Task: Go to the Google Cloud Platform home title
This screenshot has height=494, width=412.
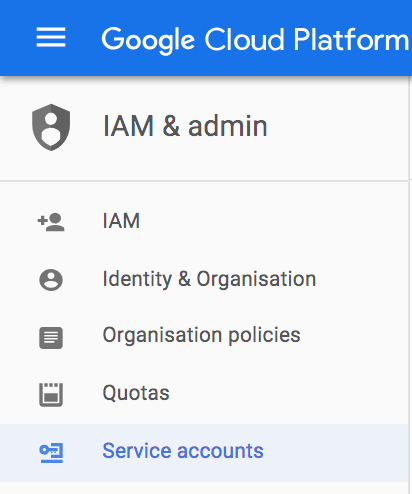Action: (255, 40)
